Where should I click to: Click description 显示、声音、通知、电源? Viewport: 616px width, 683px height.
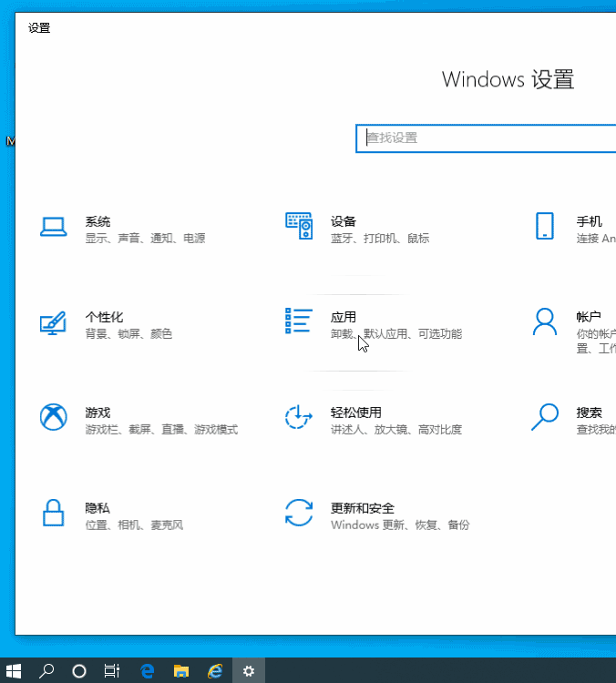145,239
